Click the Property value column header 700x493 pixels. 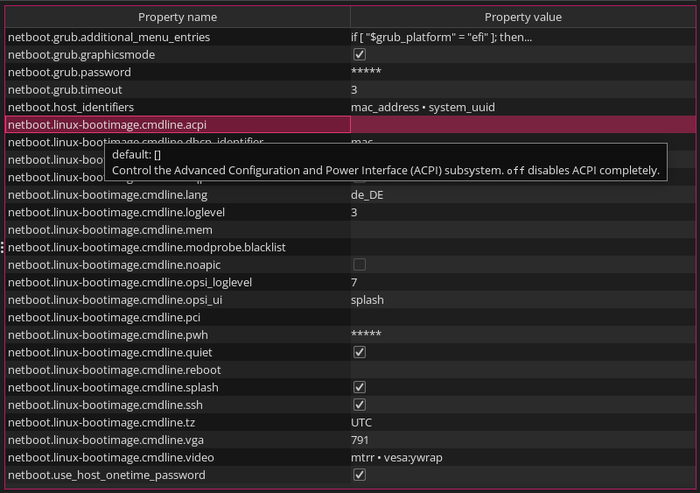point(522,17)
